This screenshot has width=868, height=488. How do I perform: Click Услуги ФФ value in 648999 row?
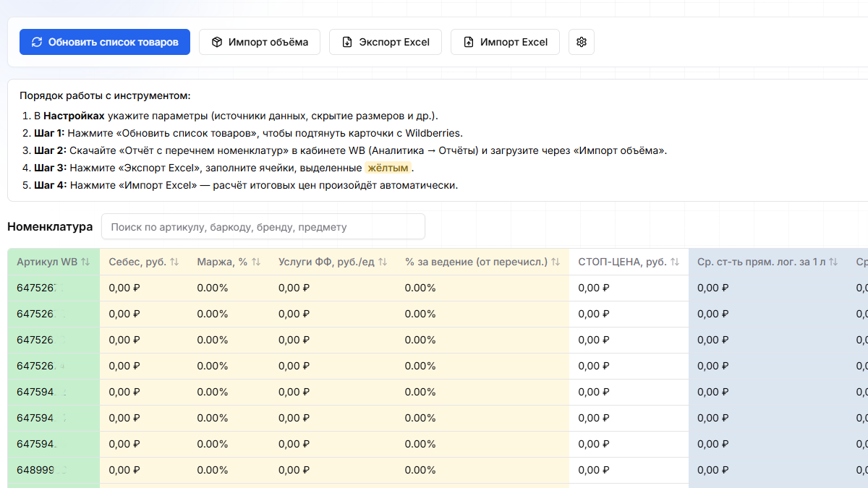click(294, 470)
